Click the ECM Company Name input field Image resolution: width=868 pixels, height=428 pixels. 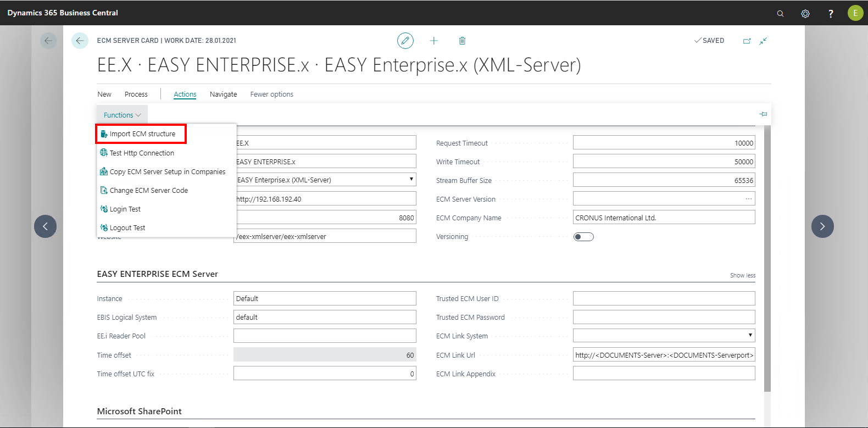pos(664,218)
